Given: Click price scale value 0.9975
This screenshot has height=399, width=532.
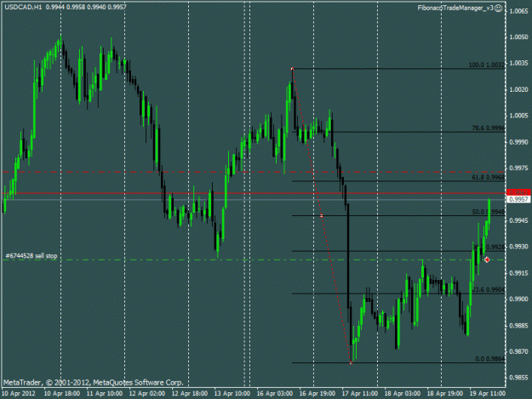Looking at the screenshot, I should point(518,168).
